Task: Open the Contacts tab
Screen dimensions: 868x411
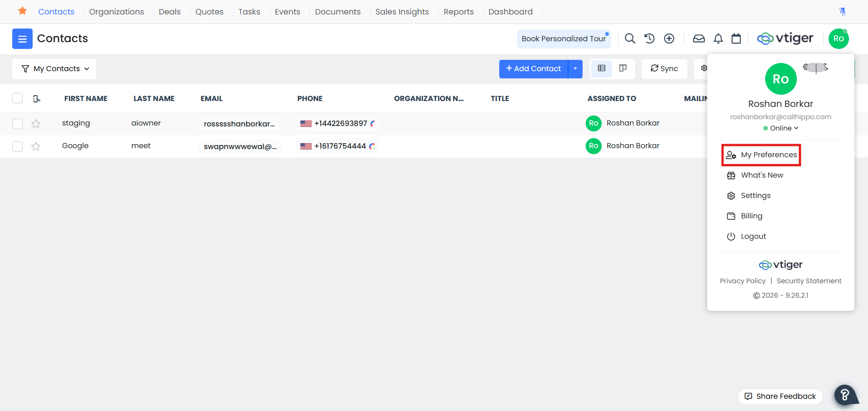Action: [56, 12]
